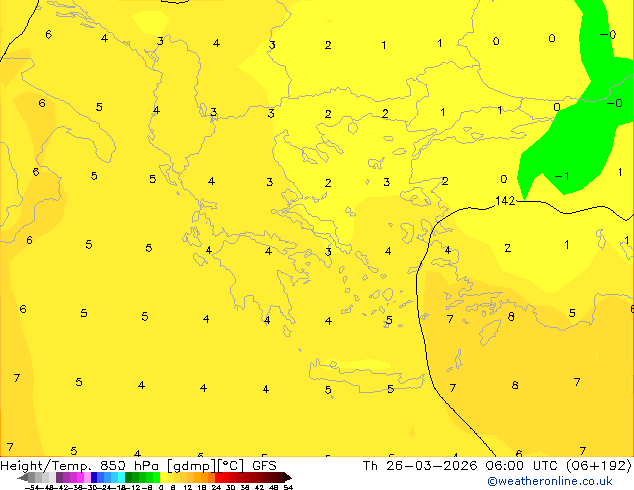The image size is (634, 490).
Task: Click the GFS model label in caption
Action: [264, 466]
